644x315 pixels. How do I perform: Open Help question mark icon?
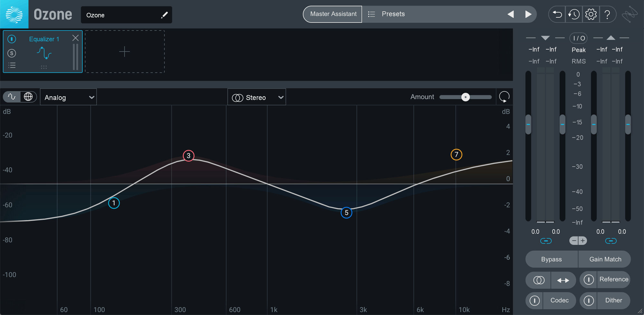click(607, 14)
